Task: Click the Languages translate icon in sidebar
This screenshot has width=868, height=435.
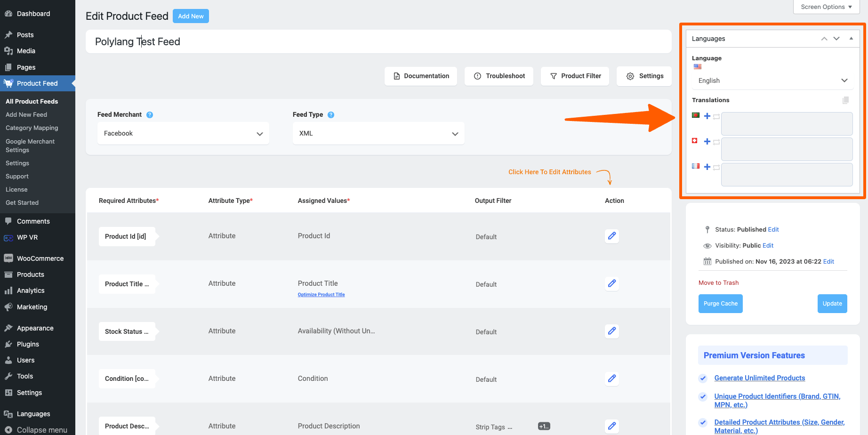Action: pos(8,414)
